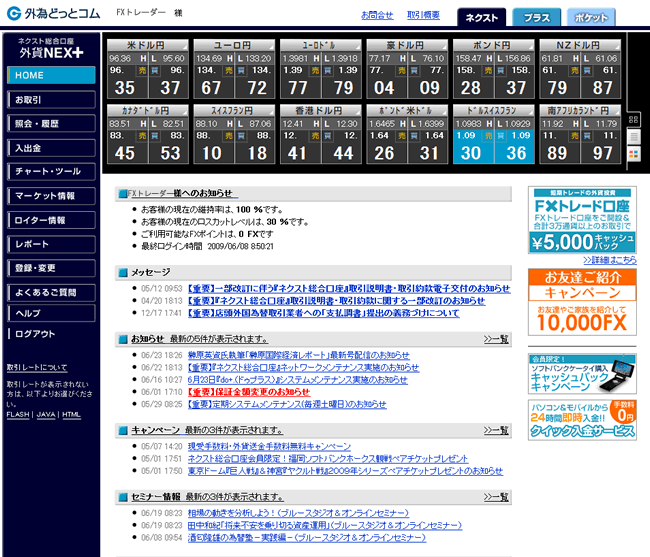Click the 売 sell icon for カナダドル円
The image size is (650, 557).
point(142,136)
